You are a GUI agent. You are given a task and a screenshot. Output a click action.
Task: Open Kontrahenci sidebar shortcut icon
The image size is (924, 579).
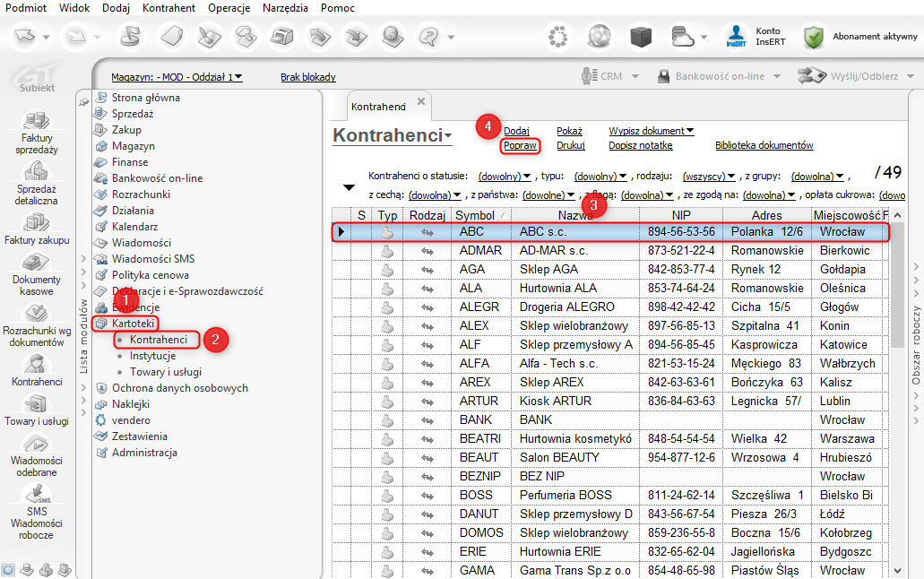(37, 365)
